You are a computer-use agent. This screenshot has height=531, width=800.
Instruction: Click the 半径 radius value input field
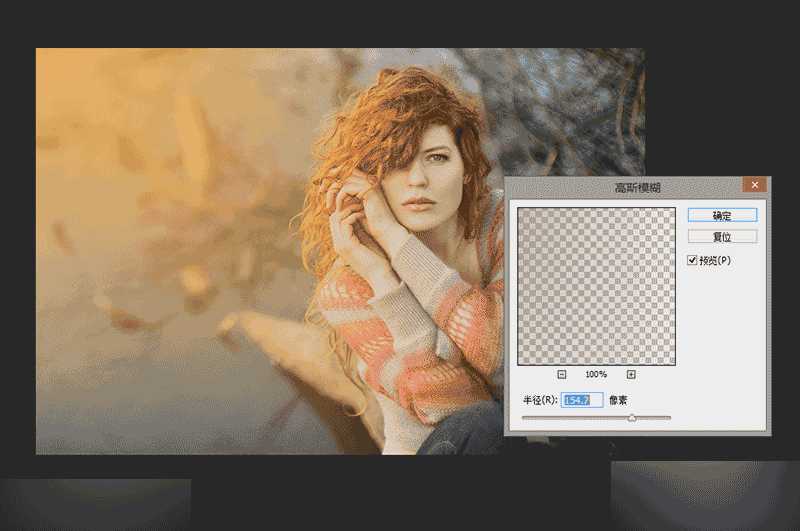[x=583, y=400]
